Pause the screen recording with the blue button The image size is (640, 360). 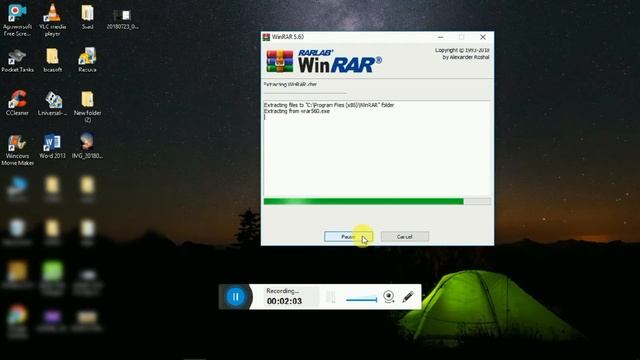pos(236,297)
